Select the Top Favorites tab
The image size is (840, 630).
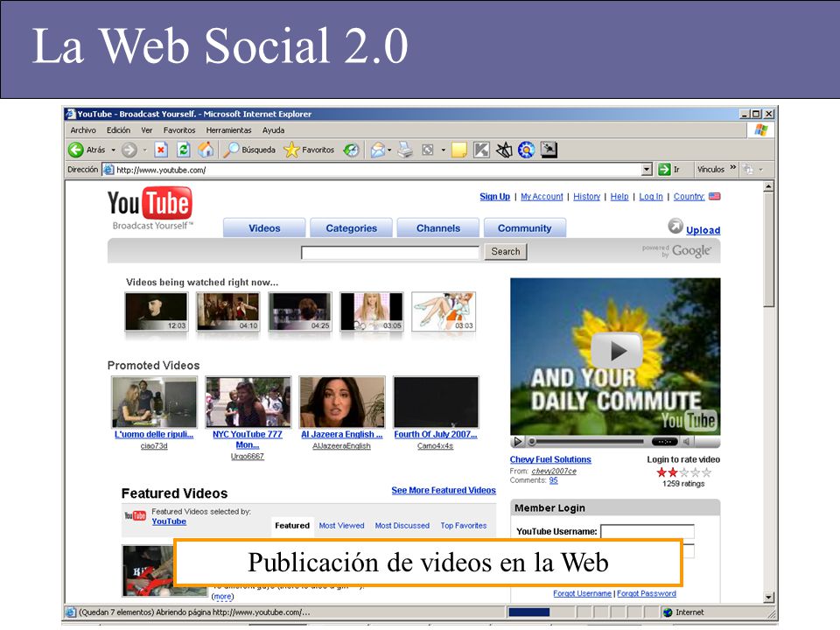point(464,526)
